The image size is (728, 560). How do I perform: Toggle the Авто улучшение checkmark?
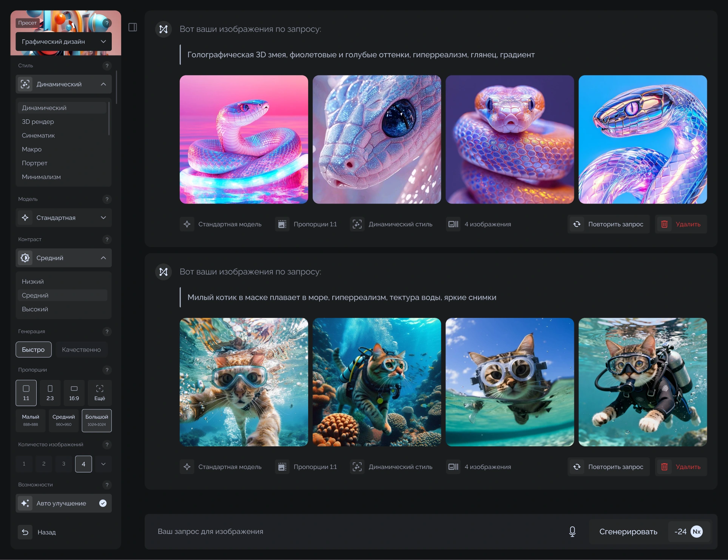pyautogui.click(x=103, y=503)
